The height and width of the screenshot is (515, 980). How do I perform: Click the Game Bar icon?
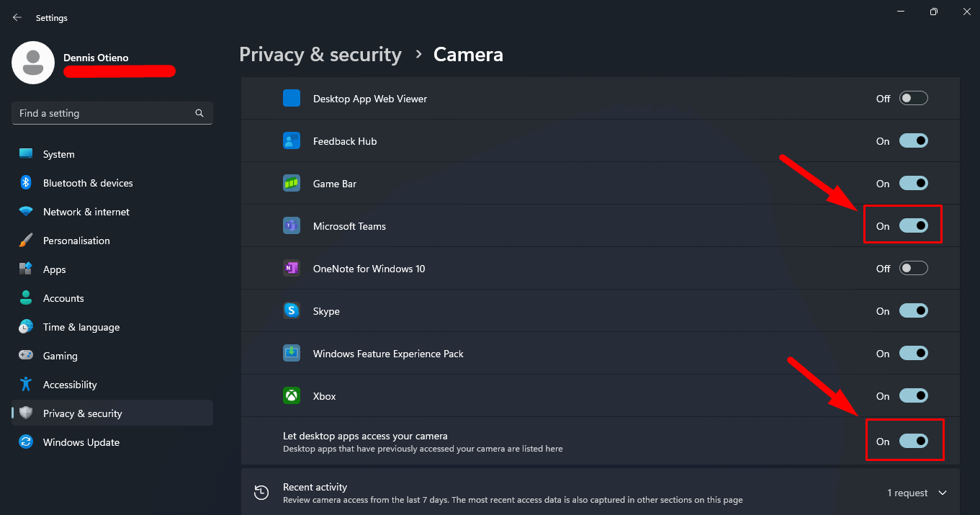[x=292, y=183]
